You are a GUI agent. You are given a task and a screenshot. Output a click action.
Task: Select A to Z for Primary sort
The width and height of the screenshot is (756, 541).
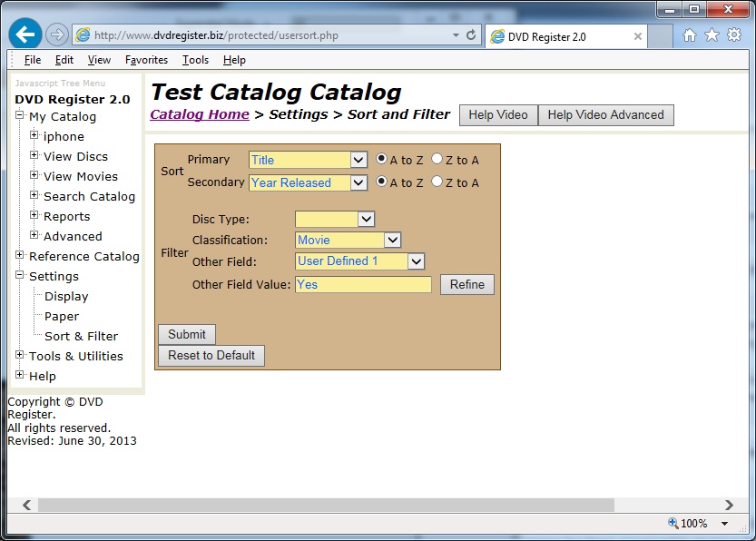click(x=381, y=159)
